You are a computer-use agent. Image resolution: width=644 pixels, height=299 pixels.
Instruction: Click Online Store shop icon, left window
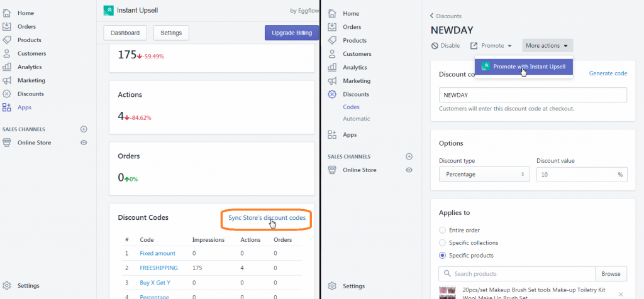pyautogui.click(x=6, y=143)
